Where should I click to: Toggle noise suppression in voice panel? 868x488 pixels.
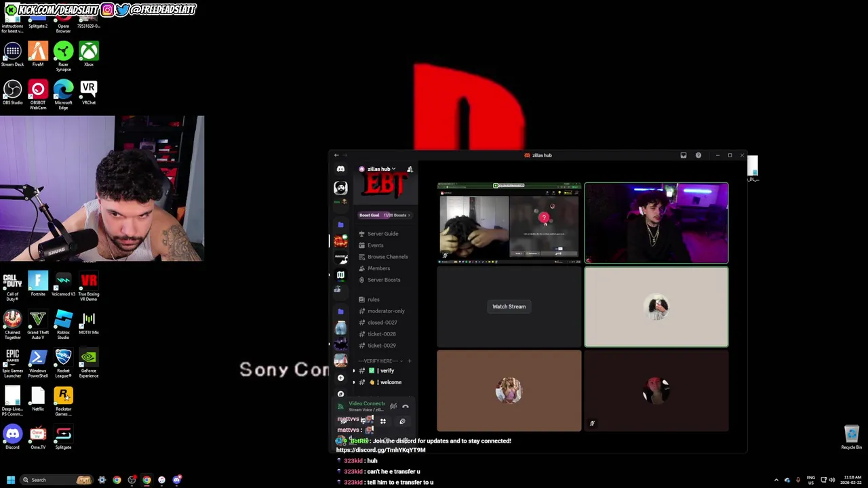point(393,407)
